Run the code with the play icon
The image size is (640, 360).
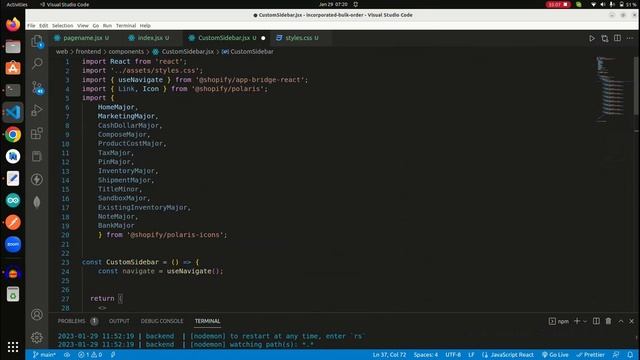pyautogui.click(x=591, y=38)
